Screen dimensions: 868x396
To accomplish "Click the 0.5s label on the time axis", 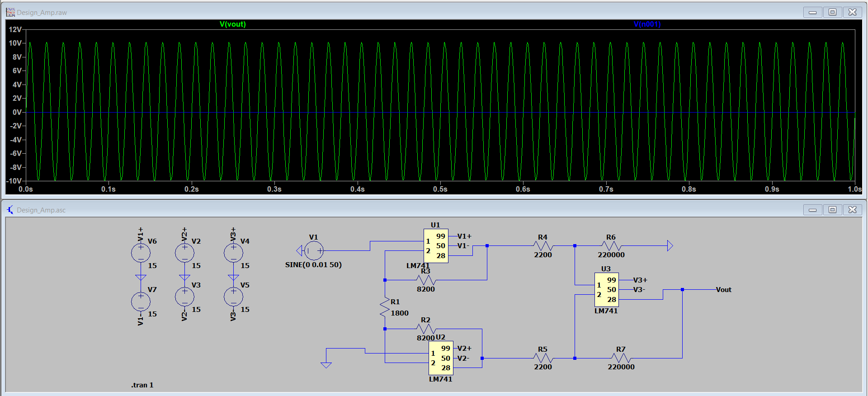I will click(x=440, y=189).
